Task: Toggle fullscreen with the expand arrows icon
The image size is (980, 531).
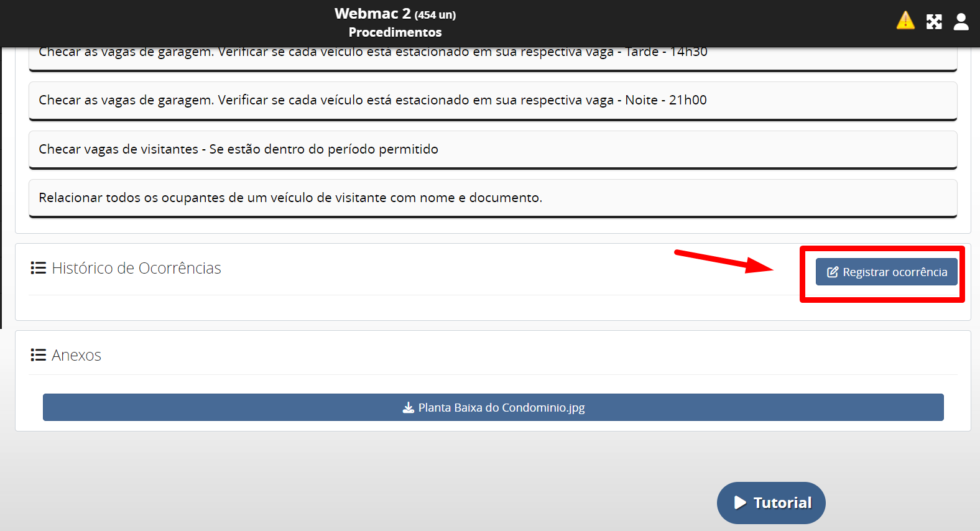Action: (x=934, y=22)
